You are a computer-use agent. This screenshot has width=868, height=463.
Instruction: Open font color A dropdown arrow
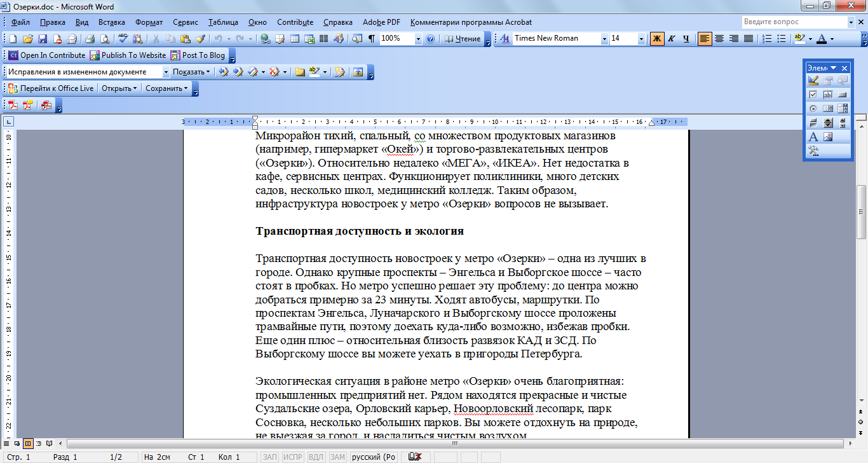pos(832,39)
